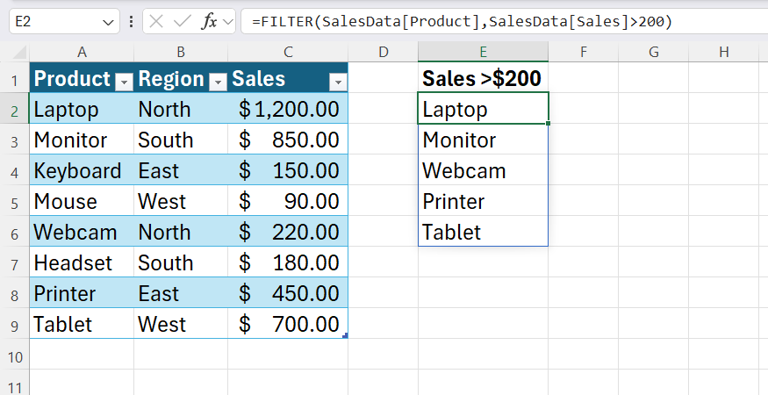The image size is (768, 395).
Task: Select the $90.00 sales cell
Action: tap(288, 201)
